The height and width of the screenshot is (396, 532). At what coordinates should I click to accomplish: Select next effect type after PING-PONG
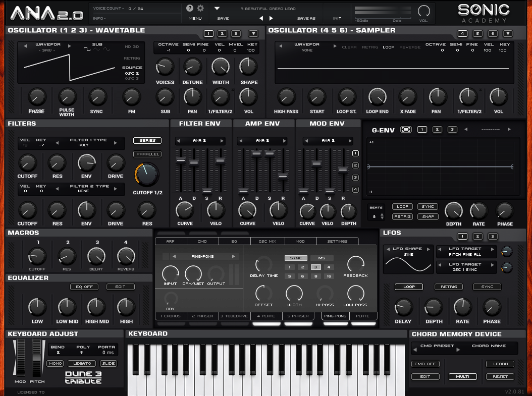click(x=233, y=257)
